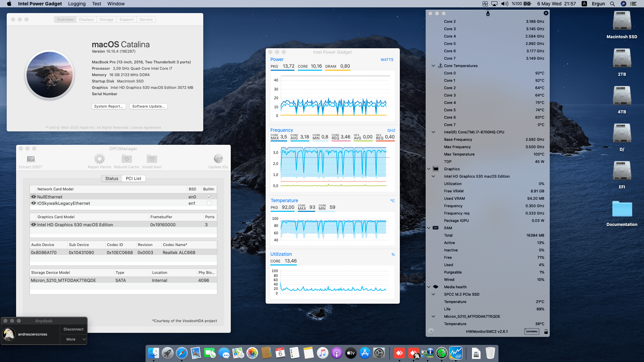Open Intel Power Gadget from the Dock
This screenshot has height=362, width=644.
pyautogui.click(x=456, y=353)
